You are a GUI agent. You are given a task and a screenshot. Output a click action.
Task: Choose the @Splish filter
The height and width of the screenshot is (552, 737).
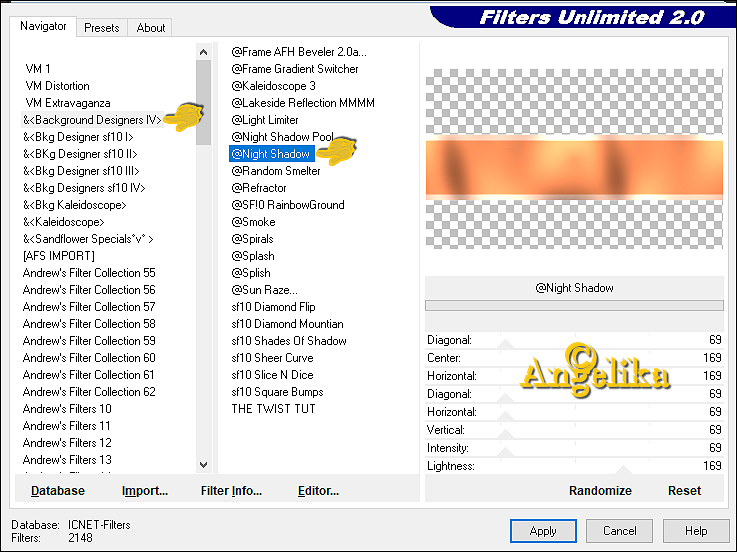(x=251, y=273)
